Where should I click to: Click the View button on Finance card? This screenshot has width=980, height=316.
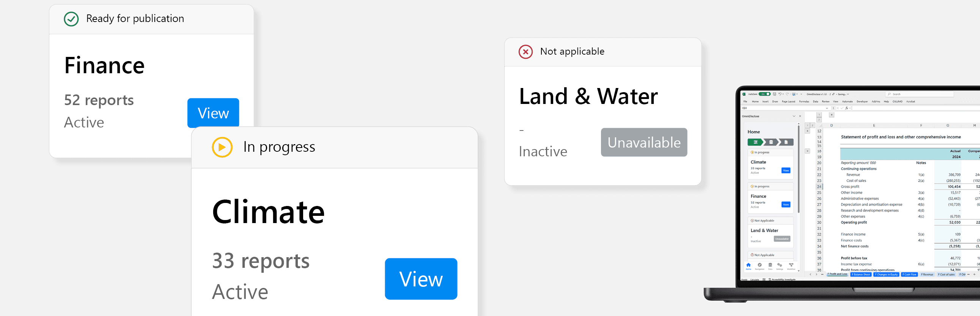pos(213,113)
